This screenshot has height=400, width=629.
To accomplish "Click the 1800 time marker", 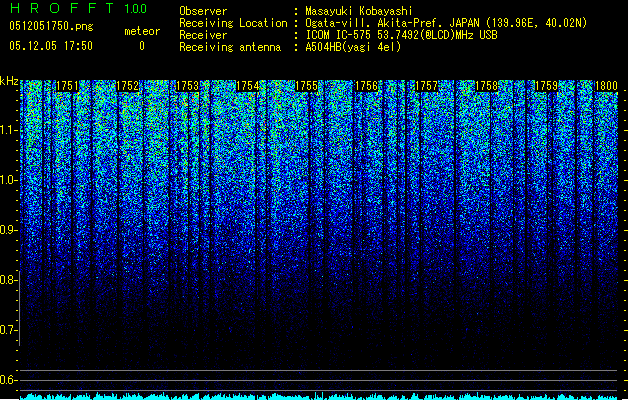I will (x=606, y=86).
